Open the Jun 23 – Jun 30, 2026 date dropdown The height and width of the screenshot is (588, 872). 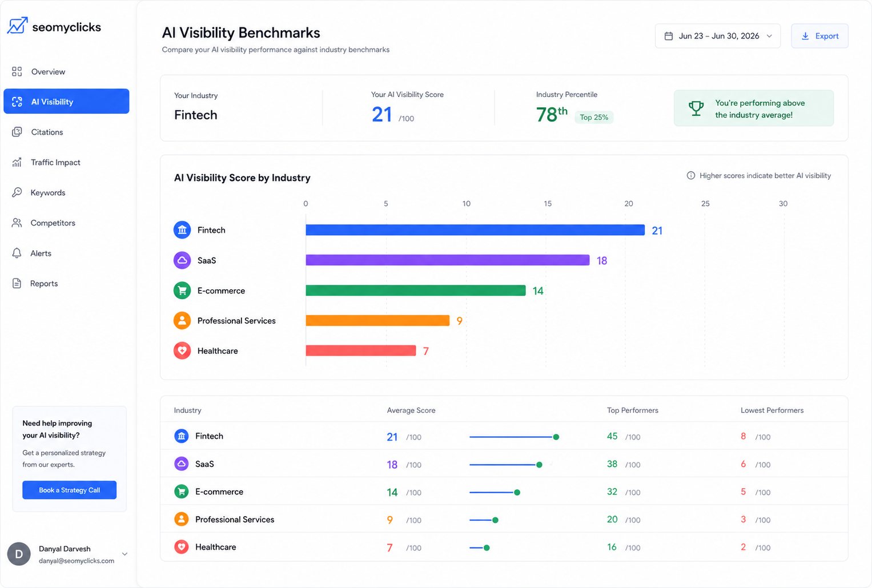point(717,36)
